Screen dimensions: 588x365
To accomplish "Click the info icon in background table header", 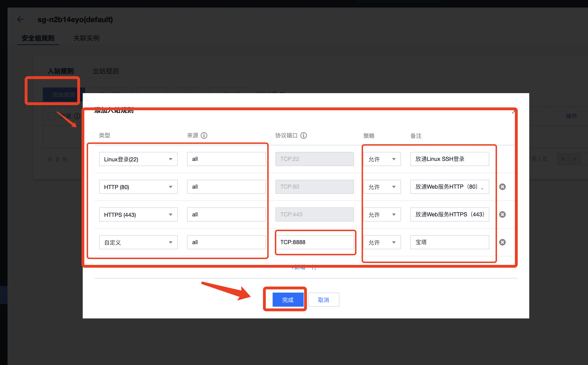I will tap(77, 116).
